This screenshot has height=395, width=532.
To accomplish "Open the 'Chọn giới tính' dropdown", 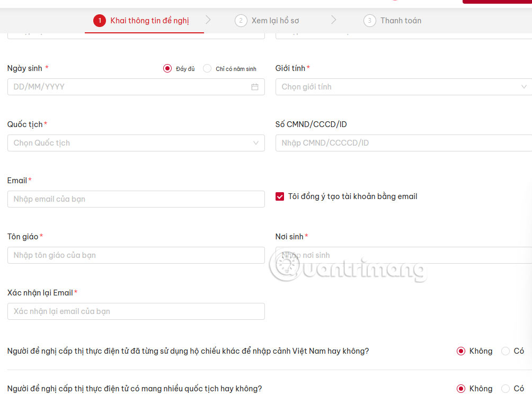I will pyautogui.click(x=404, y=87).
